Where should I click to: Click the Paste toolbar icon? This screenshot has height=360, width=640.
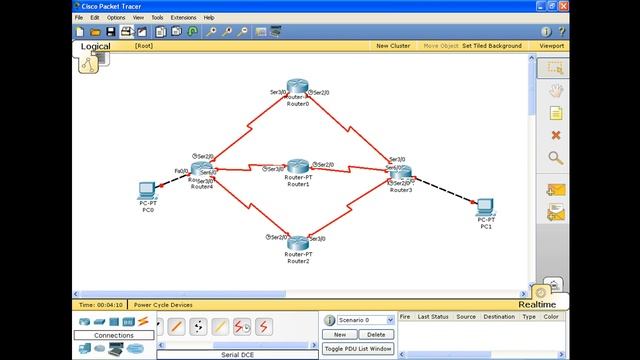(x=176, y=32)
